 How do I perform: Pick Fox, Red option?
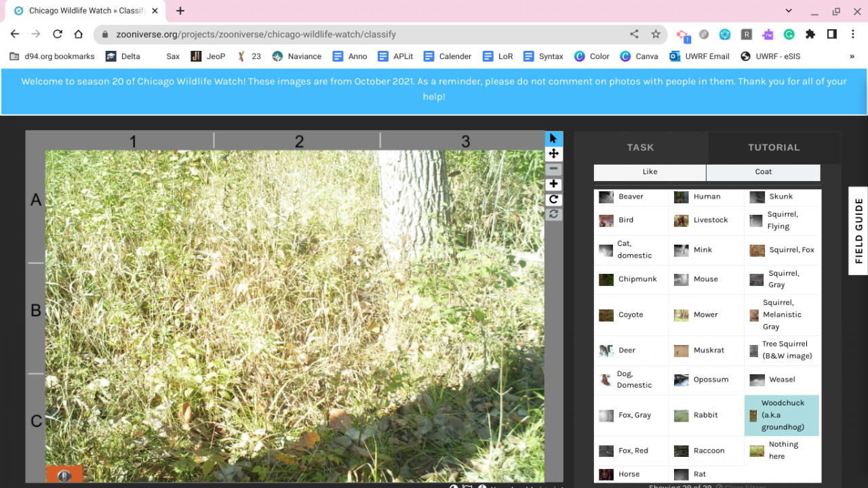point(631,451)
